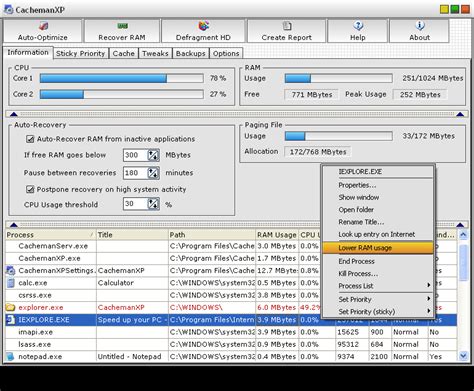Expand the Process List submenu

tap(378, 286)
